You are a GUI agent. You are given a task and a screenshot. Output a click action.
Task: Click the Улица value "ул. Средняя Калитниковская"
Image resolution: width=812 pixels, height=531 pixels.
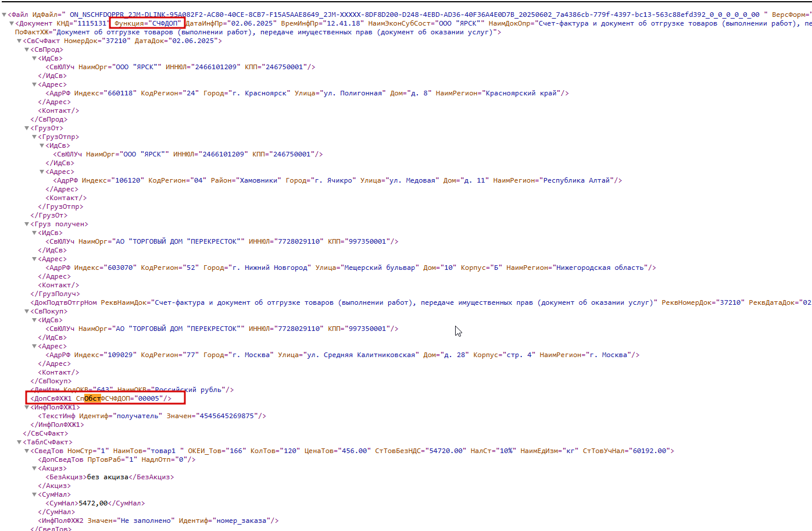click(x=361, y=355)
